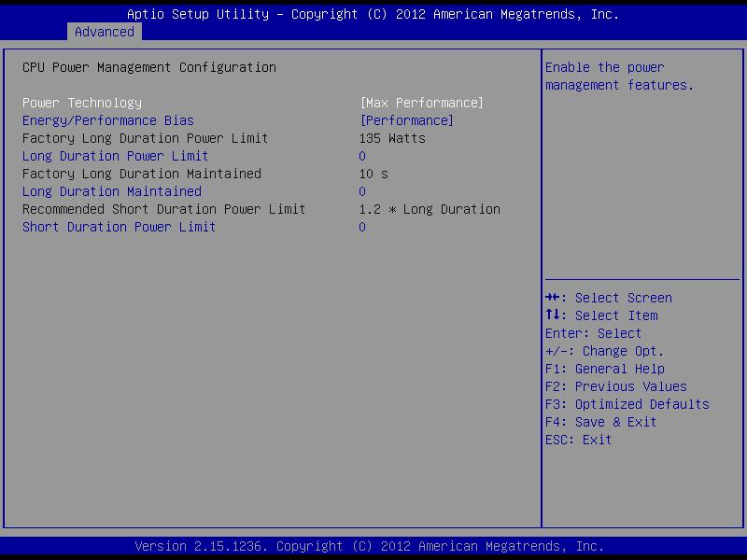Click the 10 s value
The image size is (747, 560).
[x=373, y=174]
